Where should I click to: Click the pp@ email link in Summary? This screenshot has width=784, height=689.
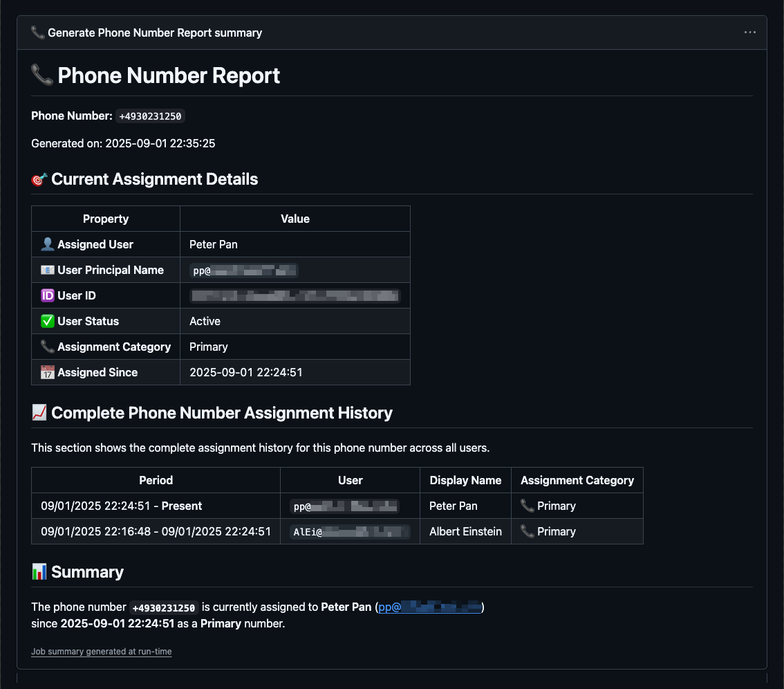tap(429, 607)
